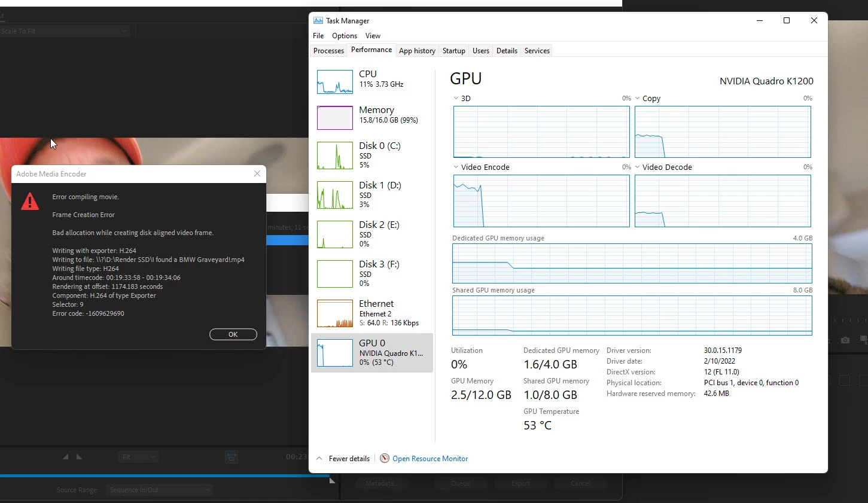Click the Resource Monitor icon
This screenshot has height=503, width=868.
coord(385,459)
